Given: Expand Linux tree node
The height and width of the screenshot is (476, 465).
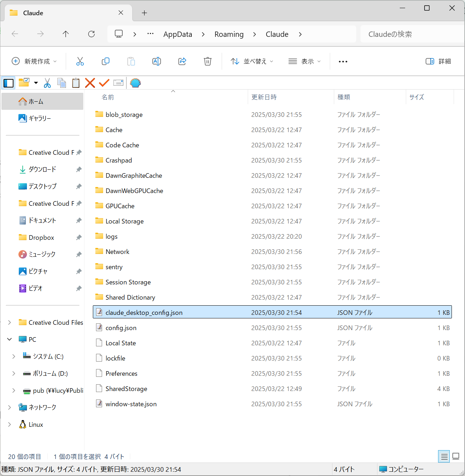Looking at the screenshot, I should pos(10,424).
